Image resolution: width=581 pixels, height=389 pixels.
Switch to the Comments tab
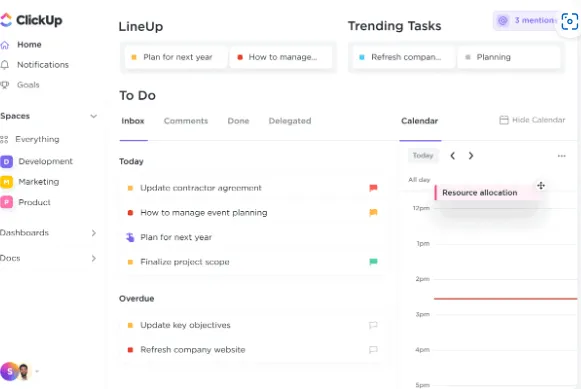tap(186, 121)
